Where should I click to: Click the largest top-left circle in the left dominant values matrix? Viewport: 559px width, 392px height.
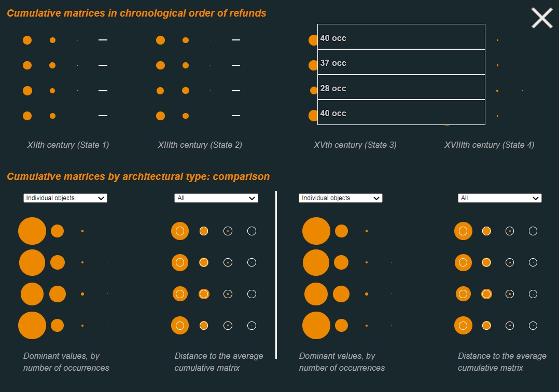coord(32,231)
